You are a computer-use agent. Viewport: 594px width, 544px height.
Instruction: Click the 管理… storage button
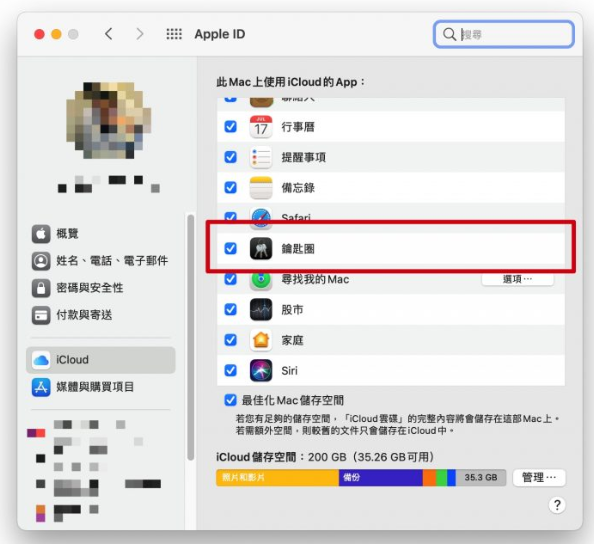539,477
